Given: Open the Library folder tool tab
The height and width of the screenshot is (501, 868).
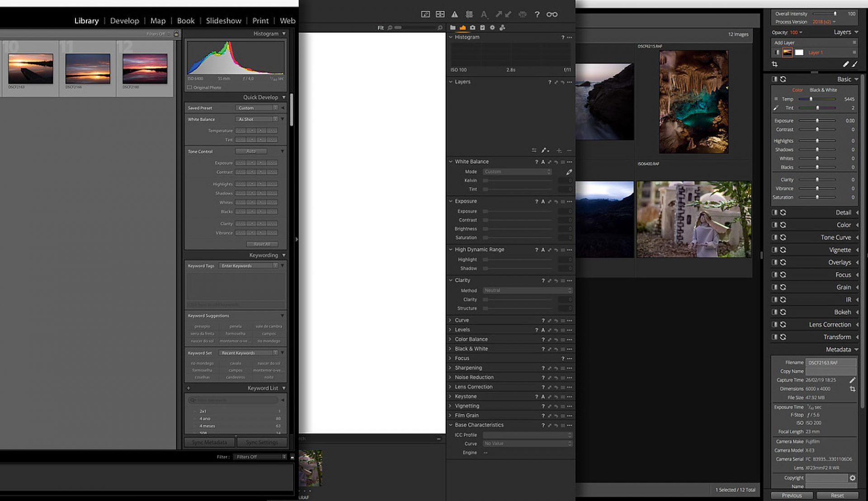Looking at the screenshot, I should 453,28.
